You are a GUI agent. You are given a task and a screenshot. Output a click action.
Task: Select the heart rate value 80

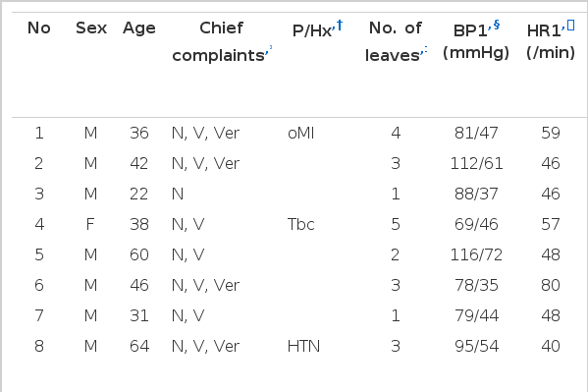[x=551, y=285]
